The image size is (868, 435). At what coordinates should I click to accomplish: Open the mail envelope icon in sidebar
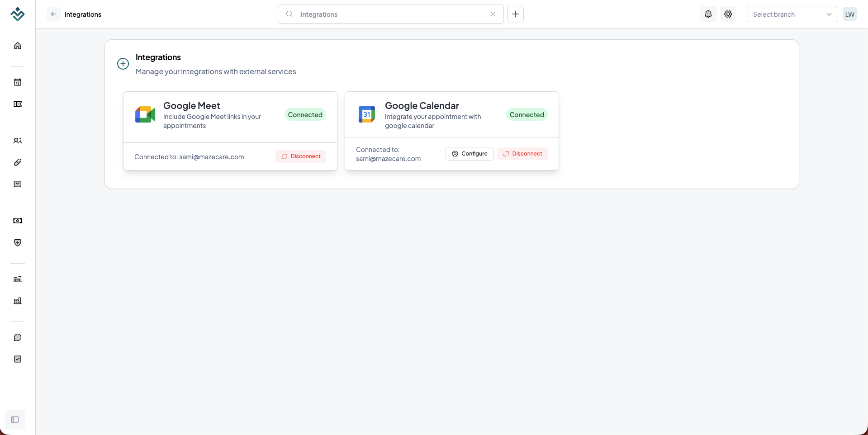[18, 184]
